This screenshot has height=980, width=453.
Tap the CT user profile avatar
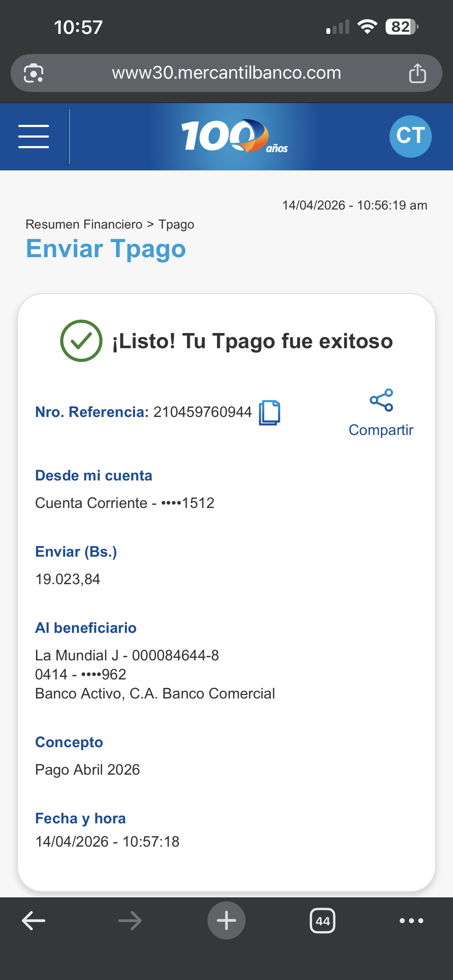pos(410,136)
